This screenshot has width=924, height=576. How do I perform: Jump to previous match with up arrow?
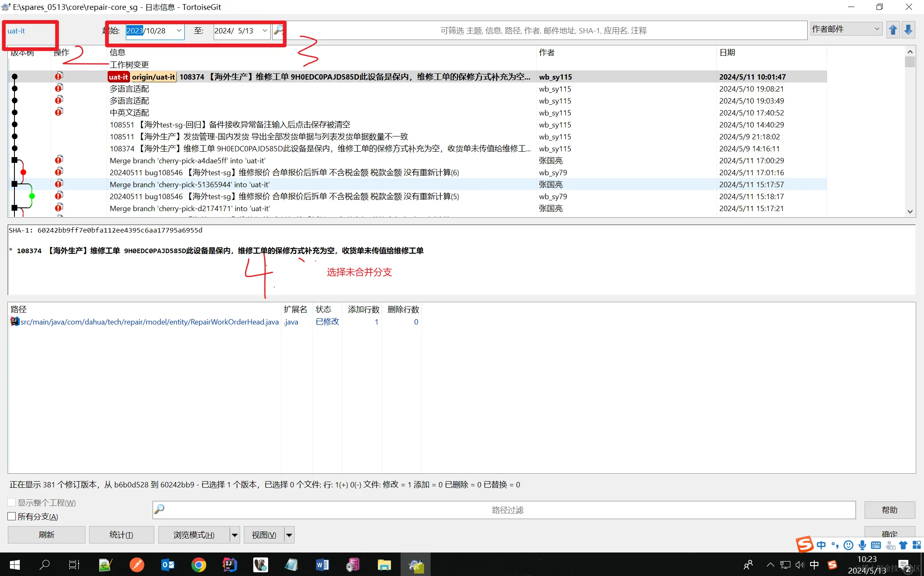pyautogui.click(x=893, y=30)
